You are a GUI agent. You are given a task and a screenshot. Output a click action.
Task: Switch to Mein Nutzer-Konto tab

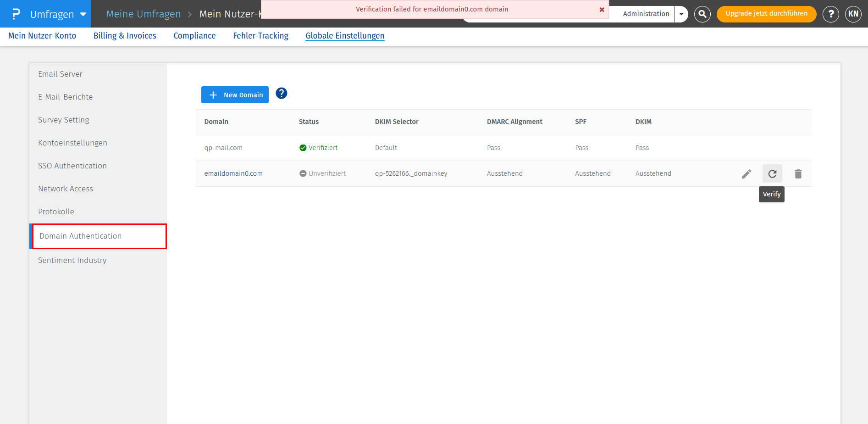click(x=42, y=36)
